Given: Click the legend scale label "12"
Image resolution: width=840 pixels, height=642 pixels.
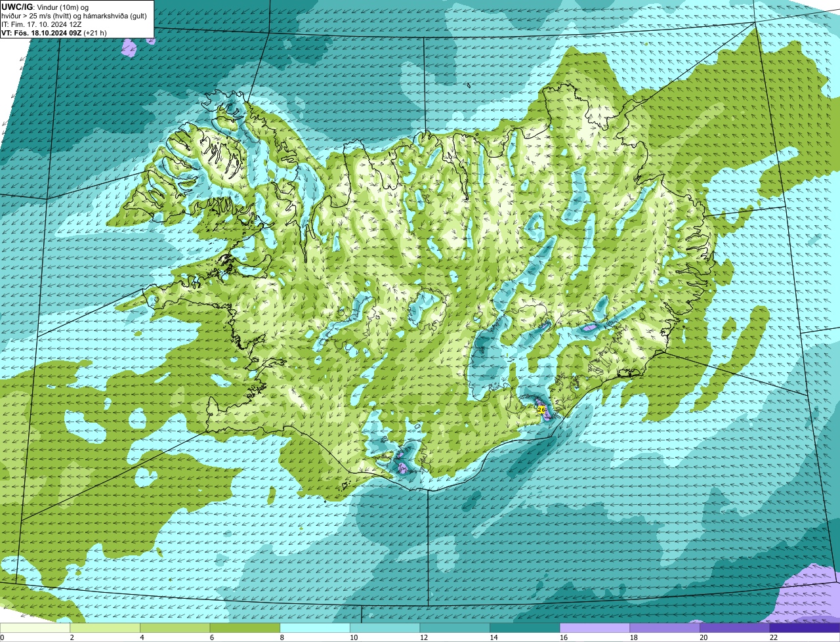Looking at the screenshot, I should tap(424, 637).
